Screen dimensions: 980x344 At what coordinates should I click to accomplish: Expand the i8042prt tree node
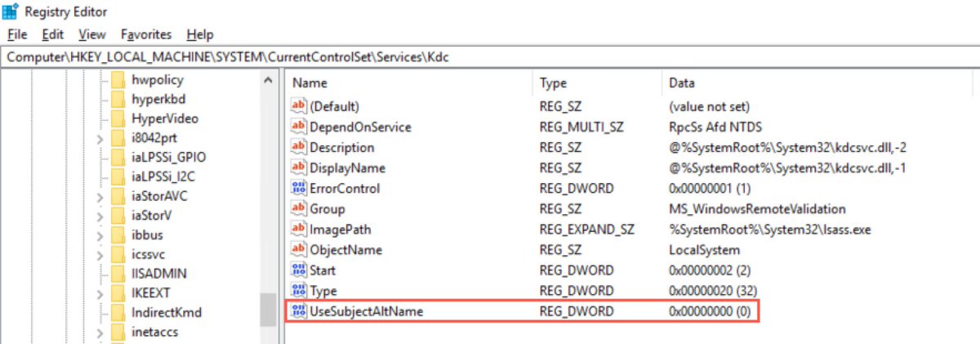tap(99, 139)
